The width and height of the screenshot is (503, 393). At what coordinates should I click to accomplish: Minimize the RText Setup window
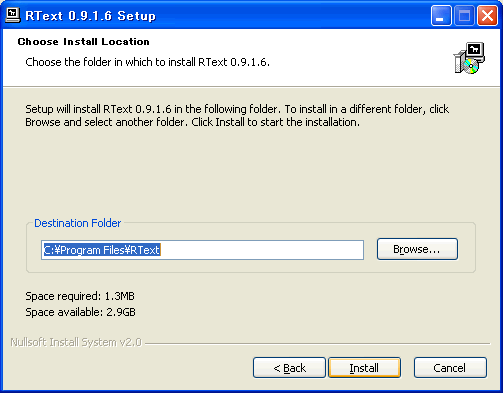pyautogui.click(x=441, y=15)
